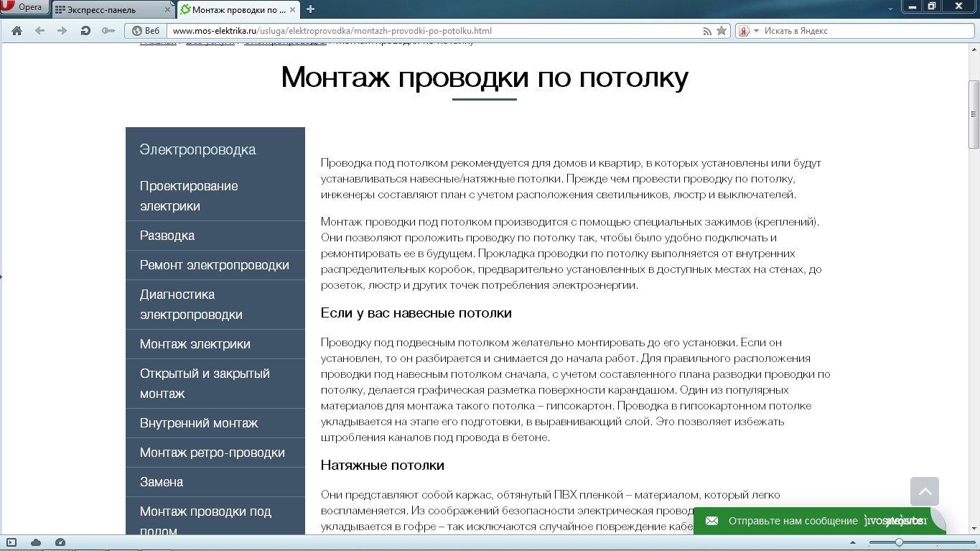Click the vertical scrollbar thumb
This screenshot has width=980, height=551.
pyautogui.click(x=974, y=114)
